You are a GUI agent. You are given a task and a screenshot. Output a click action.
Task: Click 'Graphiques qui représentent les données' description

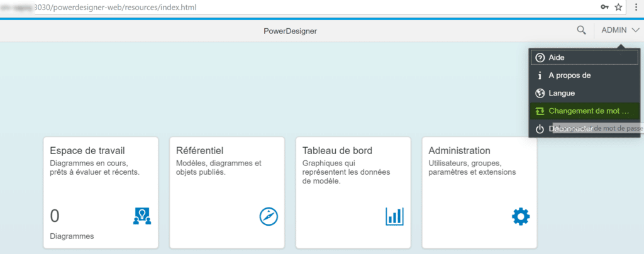[347, 172]
